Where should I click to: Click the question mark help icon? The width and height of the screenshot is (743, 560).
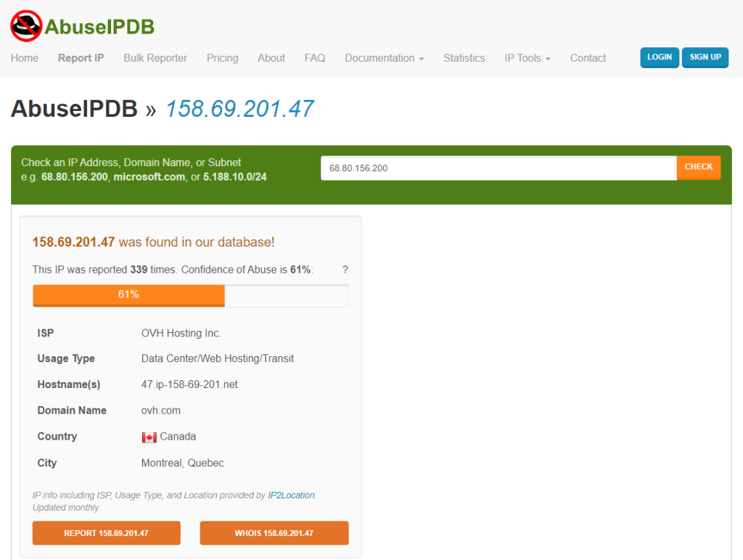[x=345, y=270]
